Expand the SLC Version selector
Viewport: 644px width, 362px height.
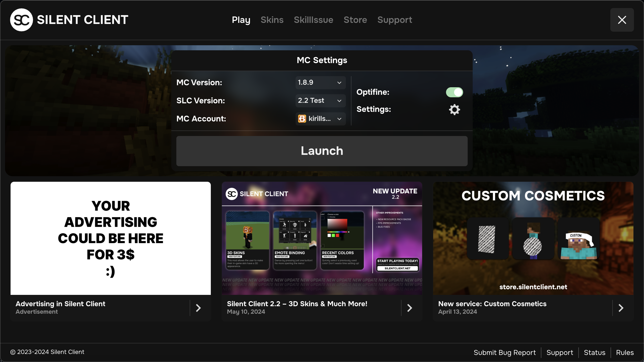pos(320,101)
